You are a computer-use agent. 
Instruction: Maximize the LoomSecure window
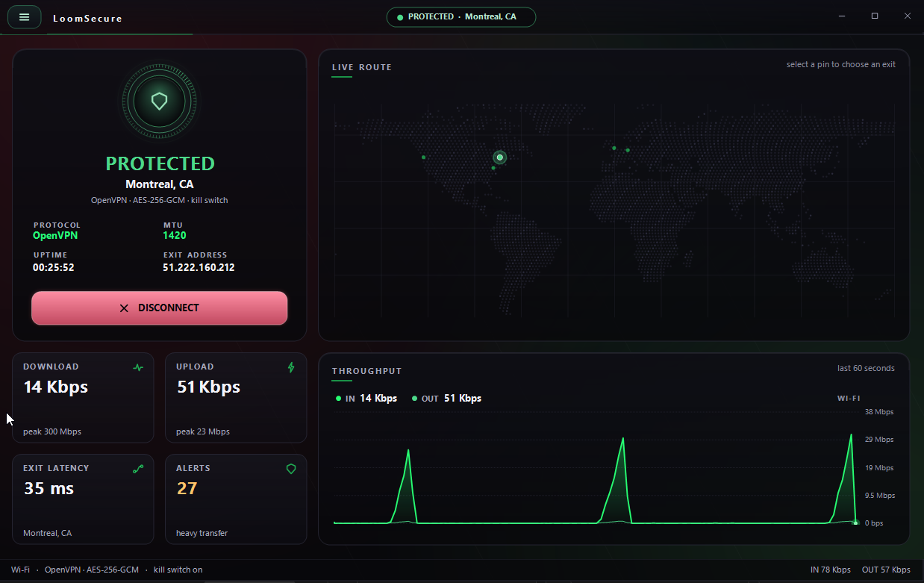pyautogui.click(x=875, y=16)
